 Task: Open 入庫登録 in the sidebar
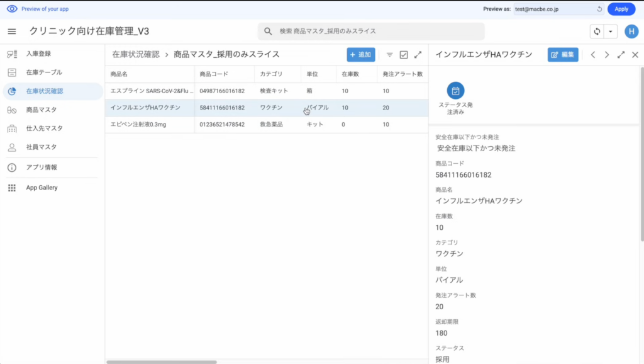point(38,54)
